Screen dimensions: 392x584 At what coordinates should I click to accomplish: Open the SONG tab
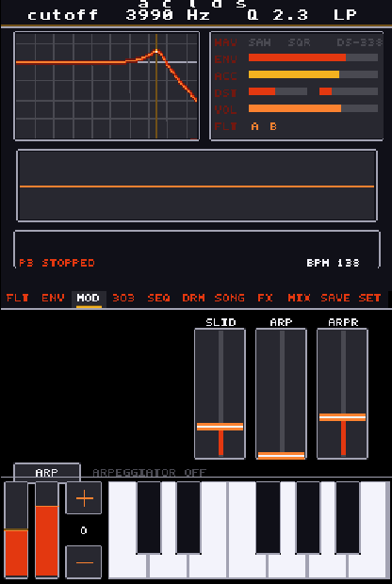tap(230, 298)
